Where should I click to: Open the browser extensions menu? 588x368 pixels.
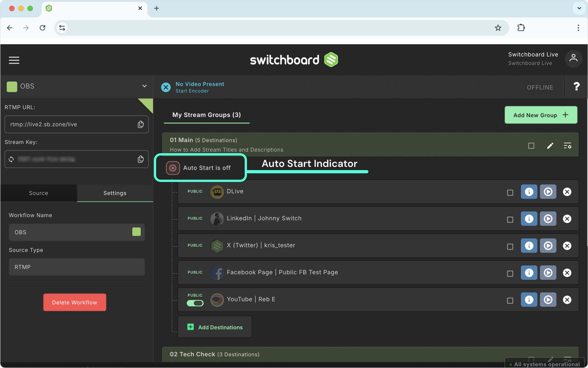521,28
